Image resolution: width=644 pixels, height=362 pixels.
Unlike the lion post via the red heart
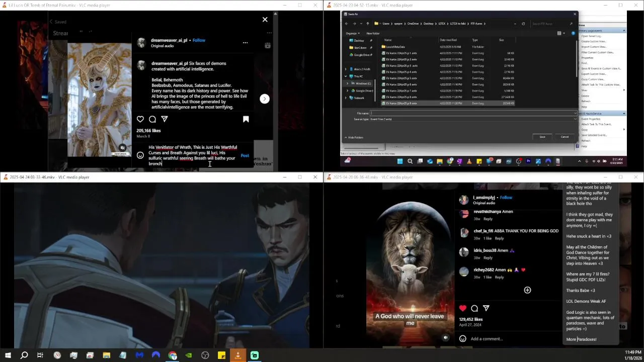[463, 308]
